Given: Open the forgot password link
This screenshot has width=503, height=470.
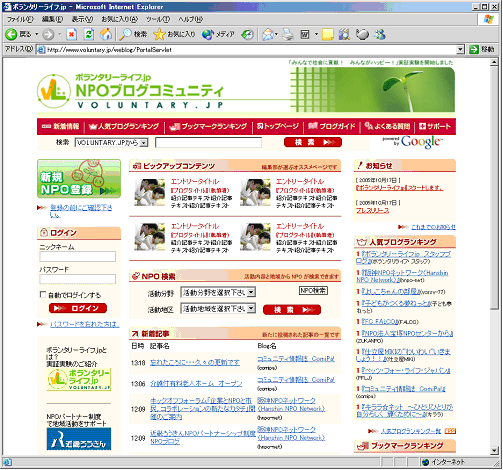Looking at the screenshot, I should click(x=85, y=324).
